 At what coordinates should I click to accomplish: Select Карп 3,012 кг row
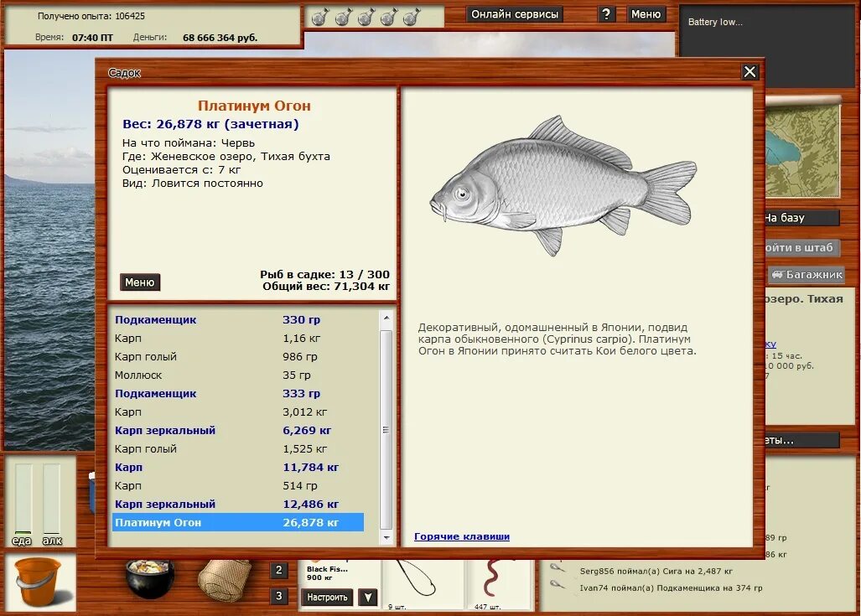[238, 412]
